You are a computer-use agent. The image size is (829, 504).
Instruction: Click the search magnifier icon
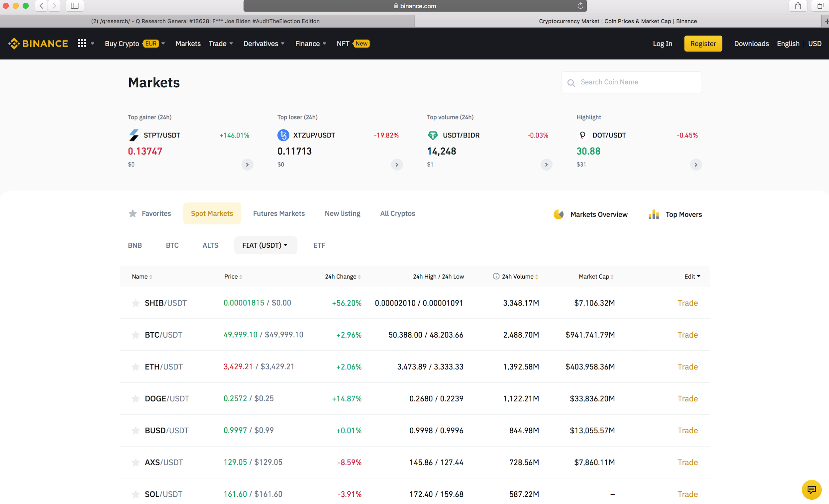pyautogui.click(x=571, y=83)
